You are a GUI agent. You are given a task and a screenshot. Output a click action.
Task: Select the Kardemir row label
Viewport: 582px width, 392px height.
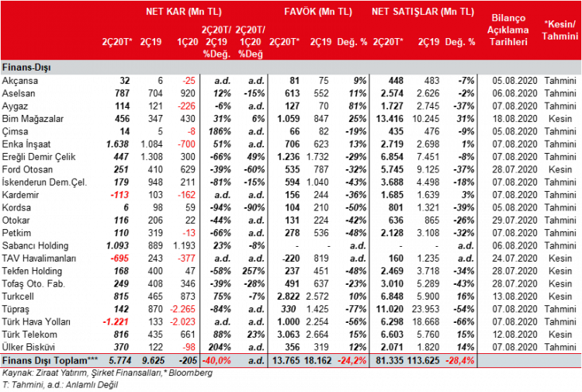coord(20,195)
